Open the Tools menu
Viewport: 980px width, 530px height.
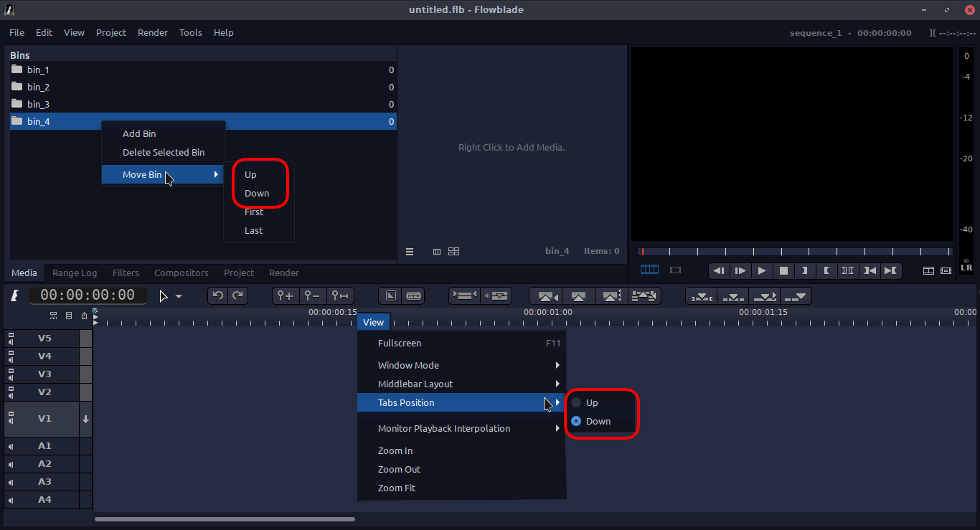coord(191,32)
